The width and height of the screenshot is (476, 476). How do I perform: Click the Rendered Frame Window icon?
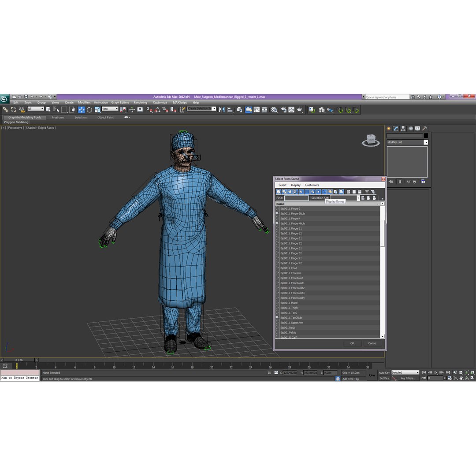291,110
